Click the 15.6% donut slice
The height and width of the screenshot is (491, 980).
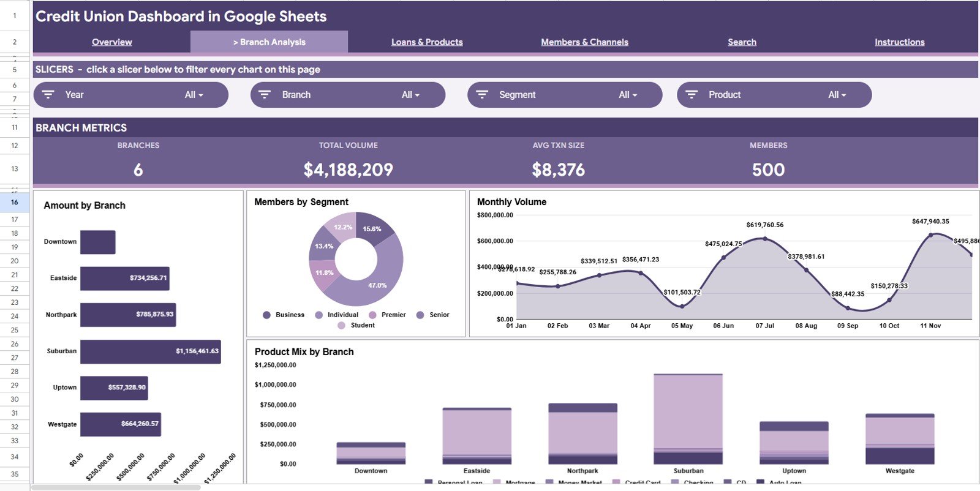pyautogui.click(x=373, y=229)
